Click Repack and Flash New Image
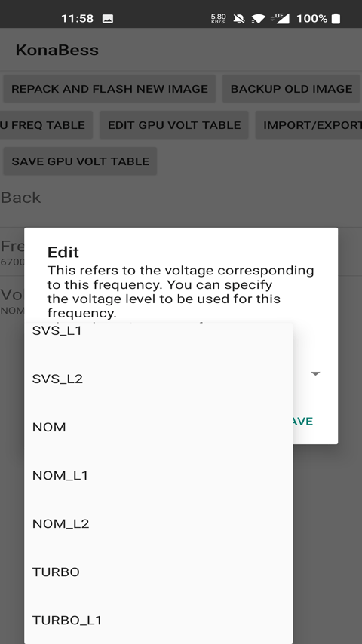 coord(109,89)
